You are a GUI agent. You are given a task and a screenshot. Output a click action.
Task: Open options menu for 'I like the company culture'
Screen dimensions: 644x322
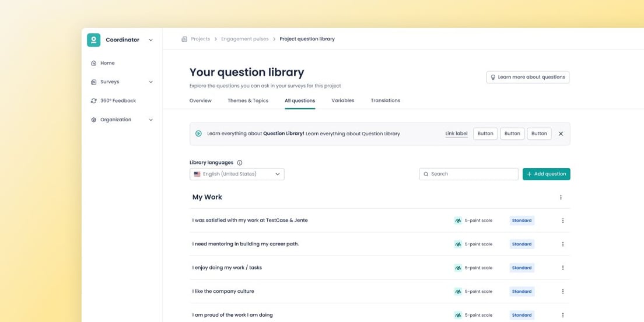tap(563, 291)
